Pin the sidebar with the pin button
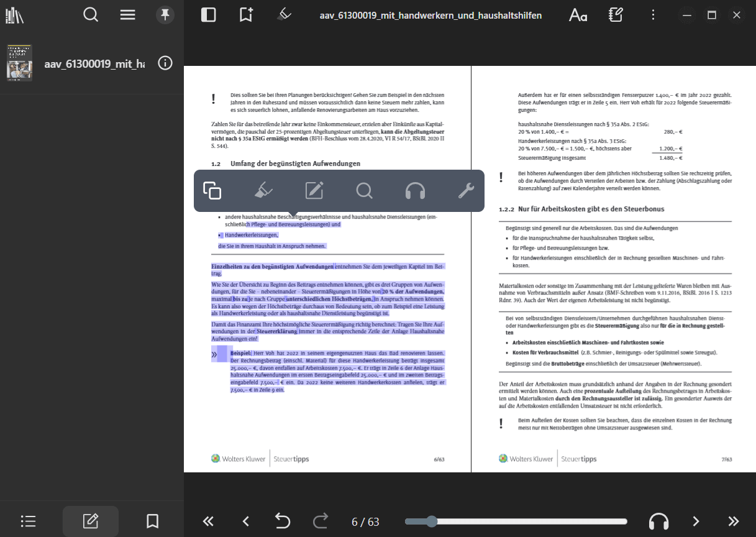Screen dimensions: 756x537 pos(165,14)
